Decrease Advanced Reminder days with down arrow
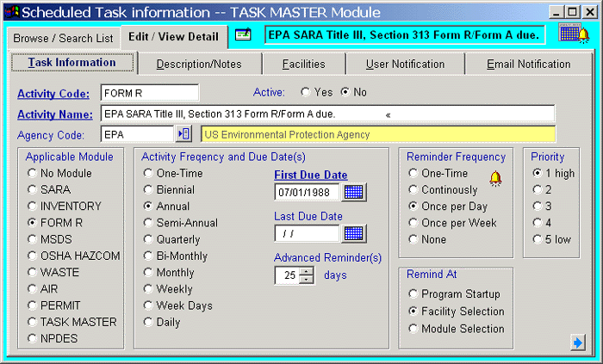603x364 pixels. point(307,280)
